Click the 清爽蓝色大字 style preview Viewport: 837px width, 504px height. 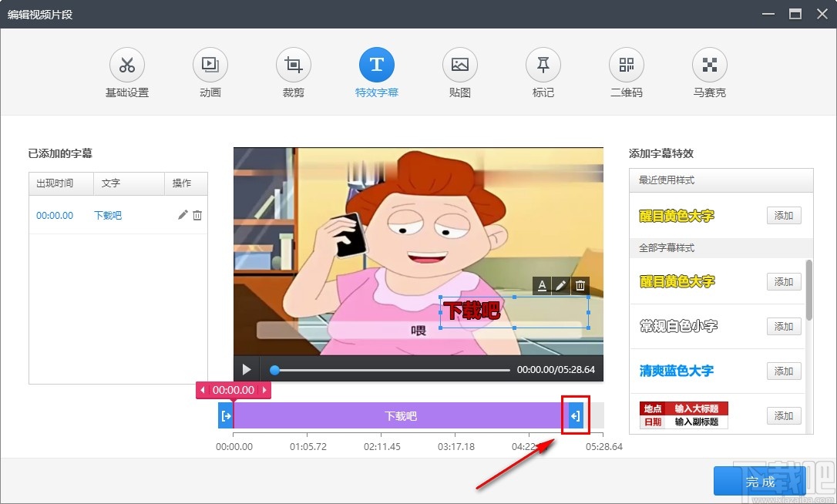point(677,371)
